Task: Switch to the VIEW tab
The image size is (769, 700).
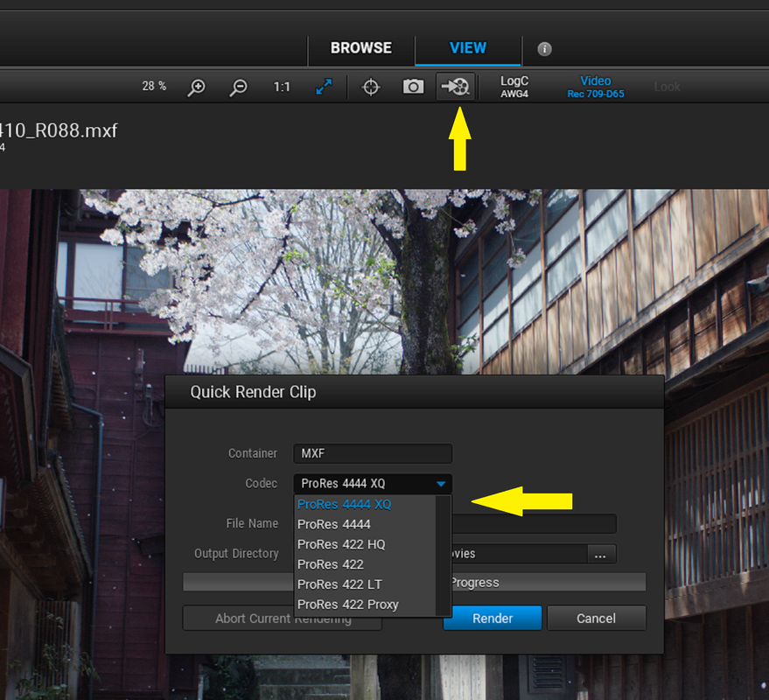Action: point(468,48)
